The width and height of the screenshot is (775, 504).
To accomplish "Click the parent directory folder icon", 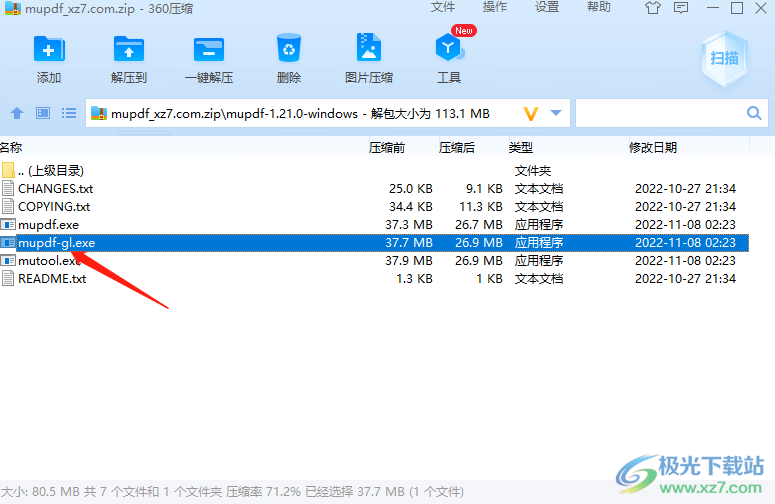I will pyautogui.click(x=8, y=170).
